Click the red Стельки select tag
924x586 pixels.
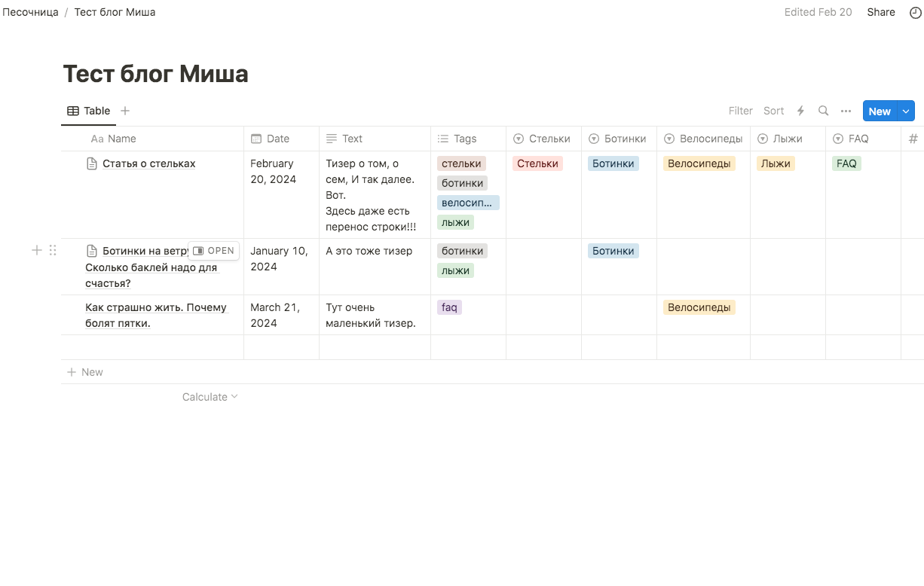pyautogui.click(x=537, y=163)
